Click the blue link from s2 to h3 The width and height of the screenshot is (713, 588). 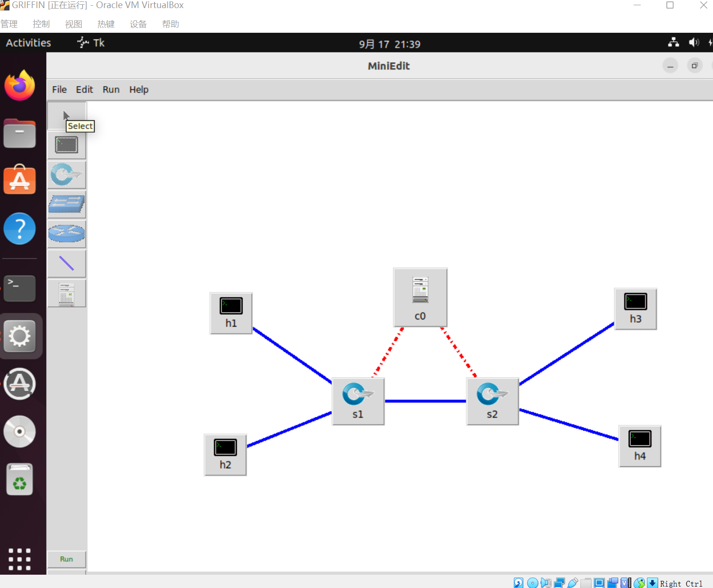tap(567, 354)
